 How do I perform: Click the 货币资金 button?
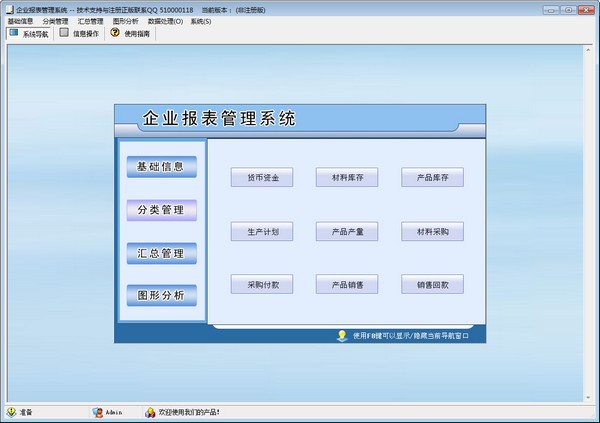point(262,178)
